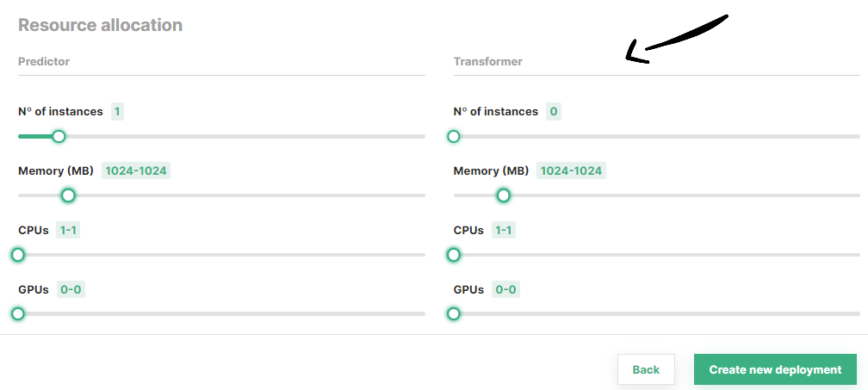Click Transformer GPUs slider handle
Screen dimensions: 868x390
[x=454, y=313]
